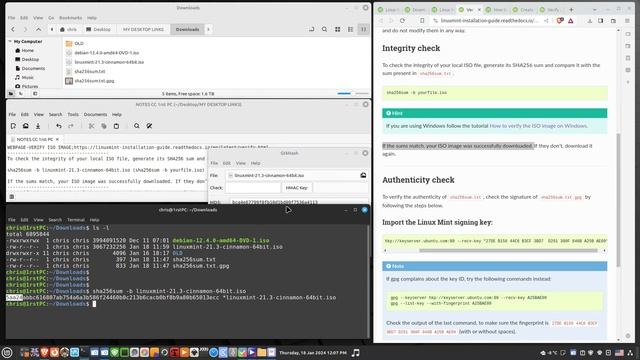Adjust the file manager zoom slider

point(353,93)
